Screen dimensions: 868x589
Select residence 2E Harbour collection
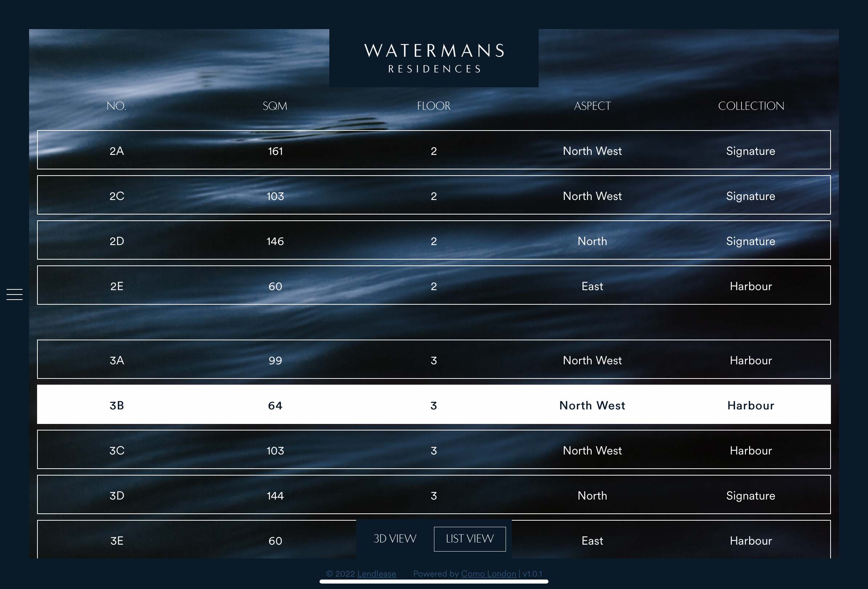tap(434, 285)
